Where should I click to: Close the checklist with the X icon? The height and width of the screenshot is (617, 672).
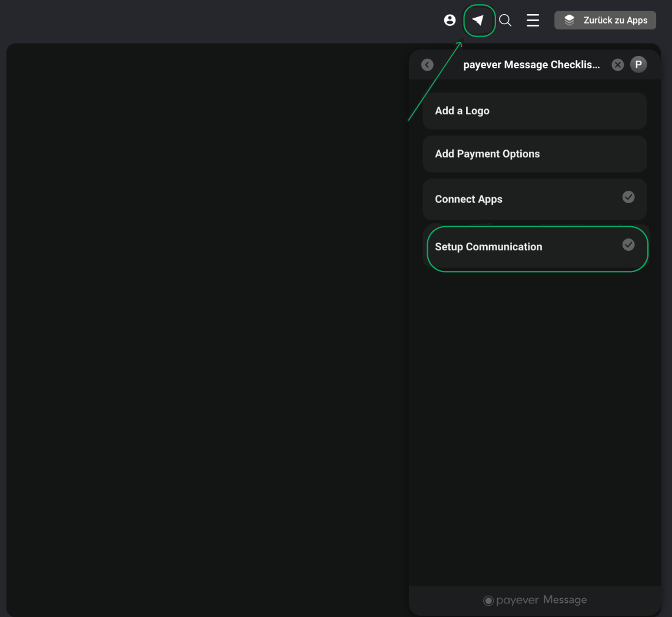[x=618, y=65]
